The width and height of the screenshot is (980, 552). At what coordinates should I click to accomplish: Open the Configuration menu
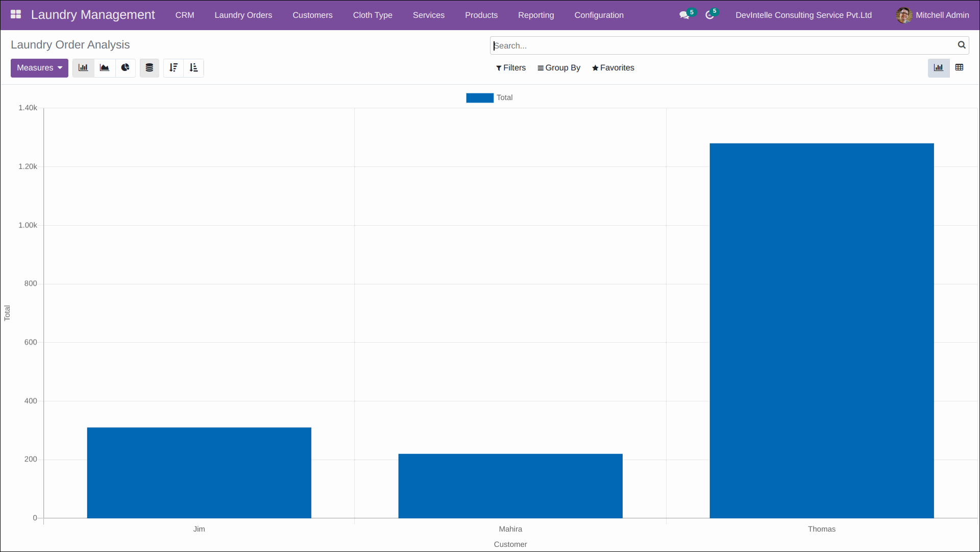(599, 15)
